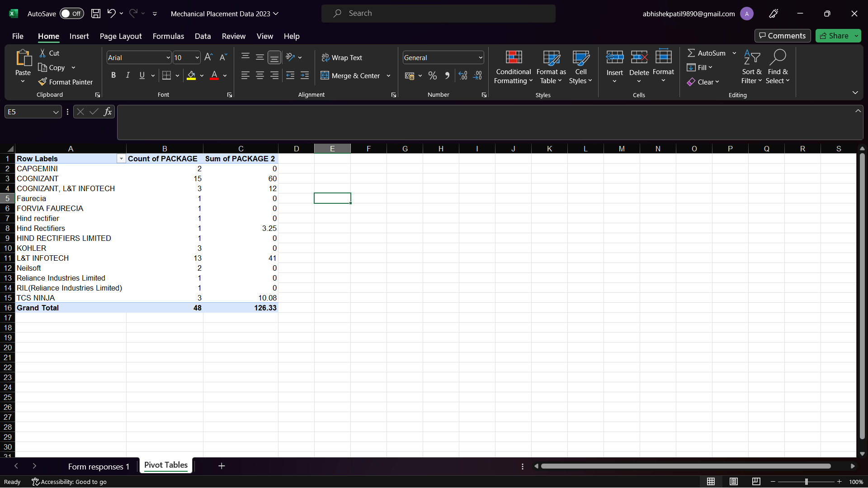Screen dimensions: 868x488
Task: Click the Name Box showing E5
Action: point(28,112)
